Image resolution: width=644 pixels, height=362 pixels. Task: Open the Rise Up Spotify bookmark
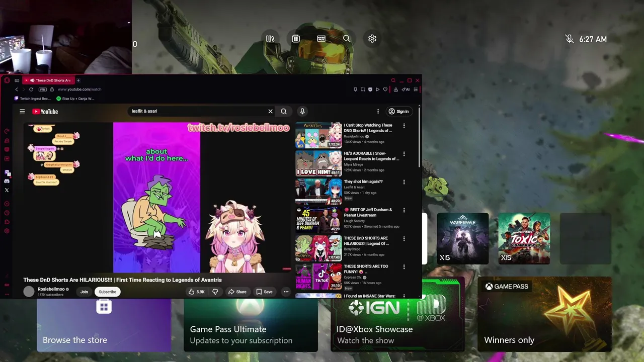point(75,99)
